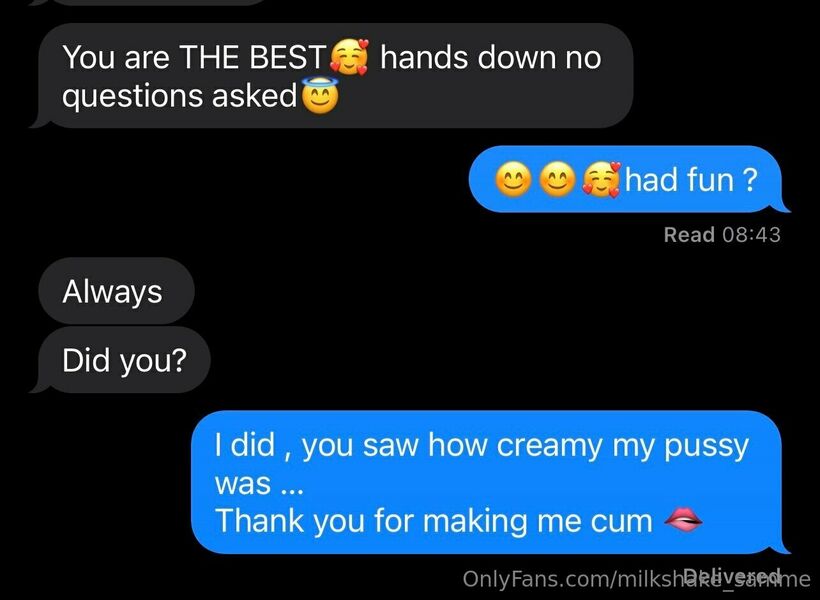The image size is (820, 600).
Task: Select the "Always" message bubble
Action: click(116, 291)
